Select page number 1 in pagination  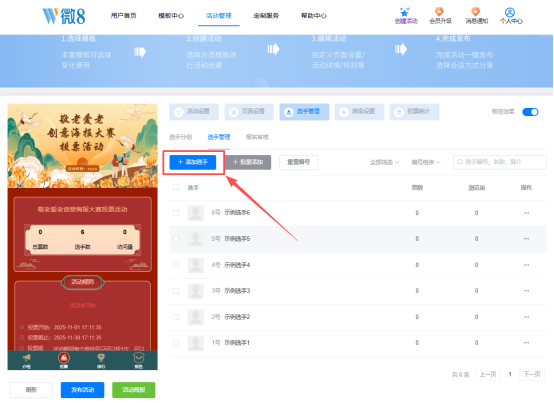click(510, 374)
